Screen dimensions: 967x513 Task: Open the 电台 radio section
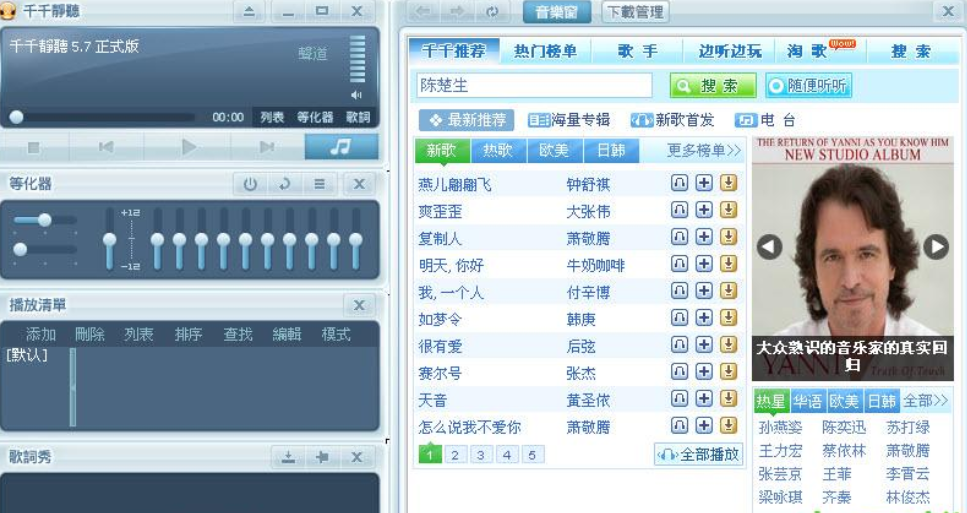(765, 120)
